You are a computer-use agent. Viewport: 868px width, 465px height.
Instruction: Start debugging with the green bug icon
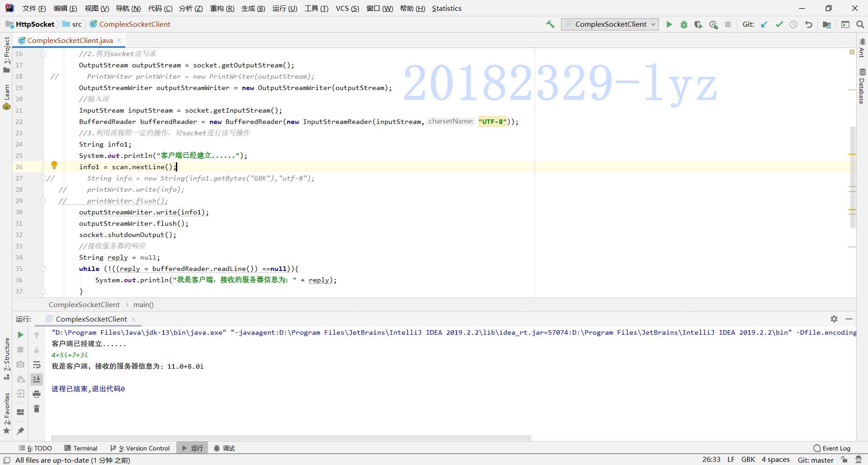pyautogui.click(x=684, y=24)
